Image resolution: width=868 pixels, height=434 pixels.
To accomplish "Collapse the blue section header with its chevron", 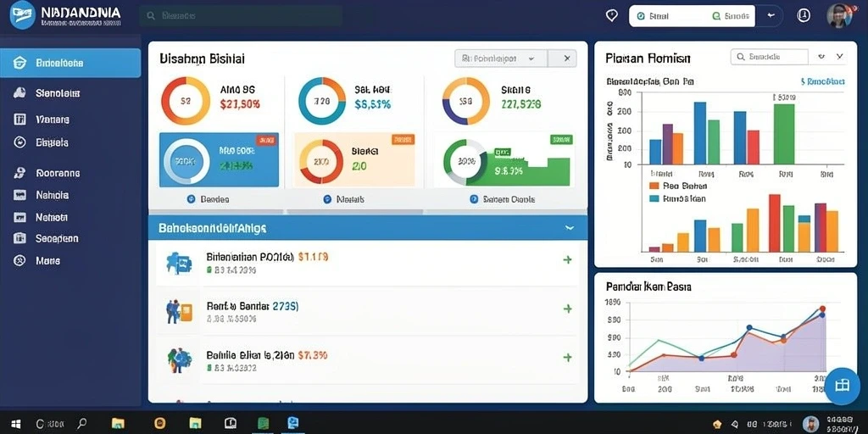I will tap(569, 227).
